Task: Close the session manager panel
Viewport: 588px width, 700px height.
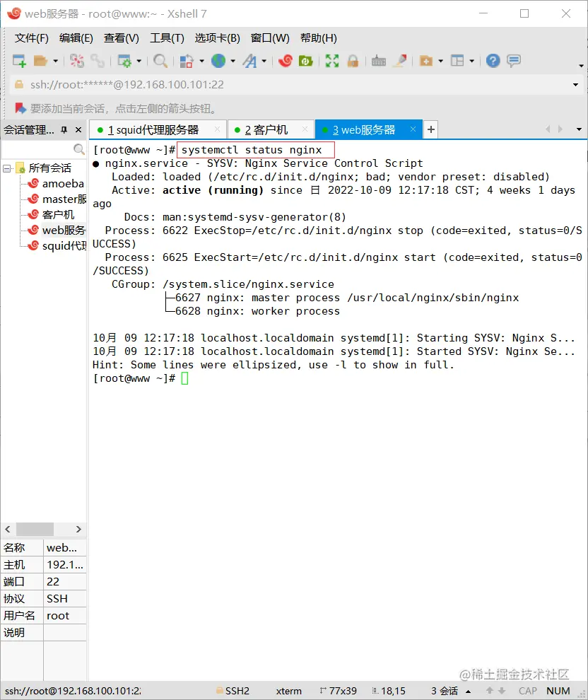Action: pyautogui.click(x=78, y=129)
